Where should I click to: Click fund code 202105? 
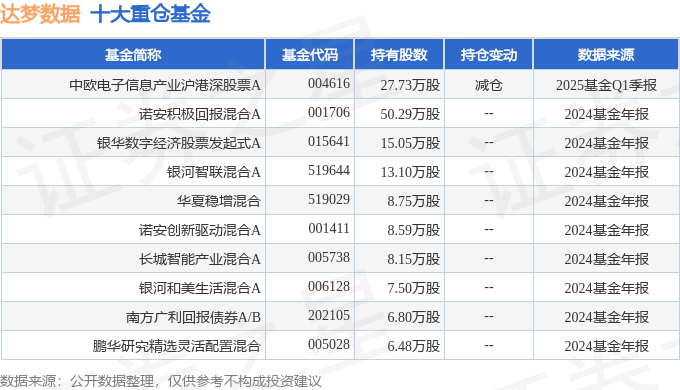tap(329, 315)
